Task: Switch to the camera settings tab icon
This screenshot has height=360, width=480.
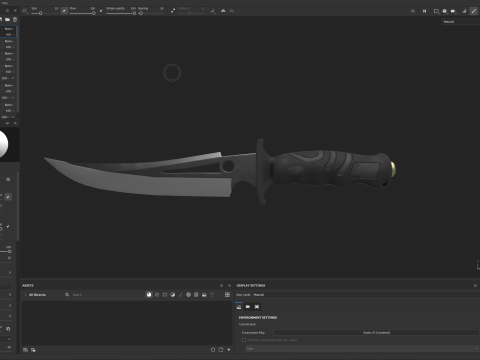Action: 248,307
